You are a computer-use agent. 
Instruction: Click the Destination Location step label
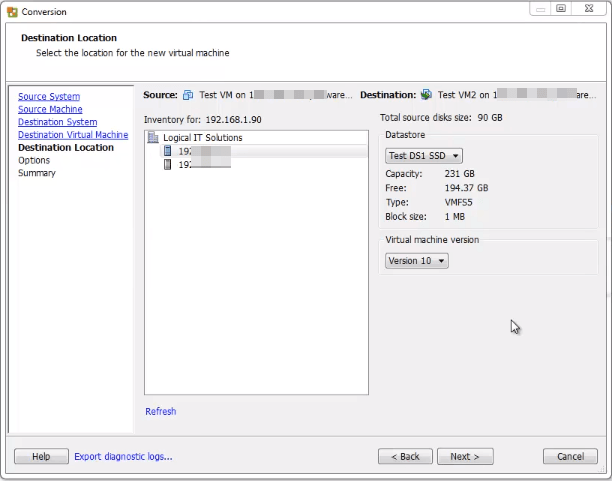(66, 148)
